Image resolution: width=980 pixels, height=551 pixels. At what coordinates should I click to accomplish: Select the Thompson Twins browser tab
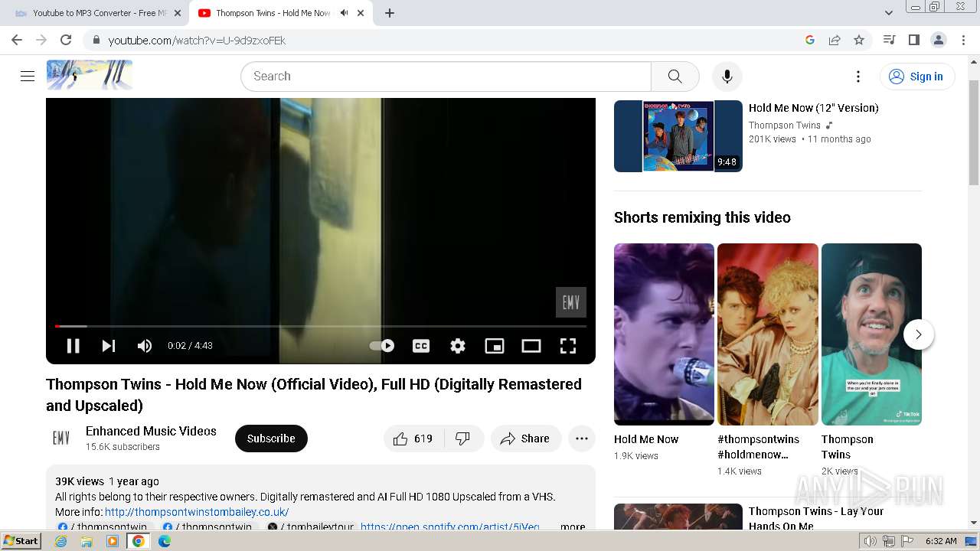[272, 13]
